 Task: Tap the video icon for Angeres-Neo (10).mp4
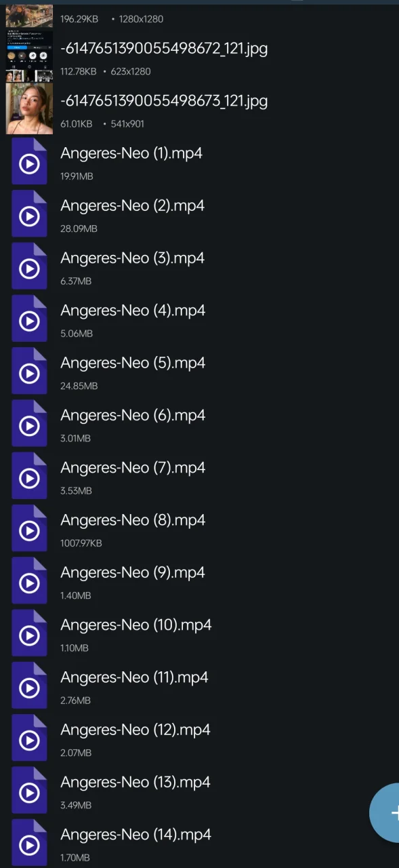(29, 633)
